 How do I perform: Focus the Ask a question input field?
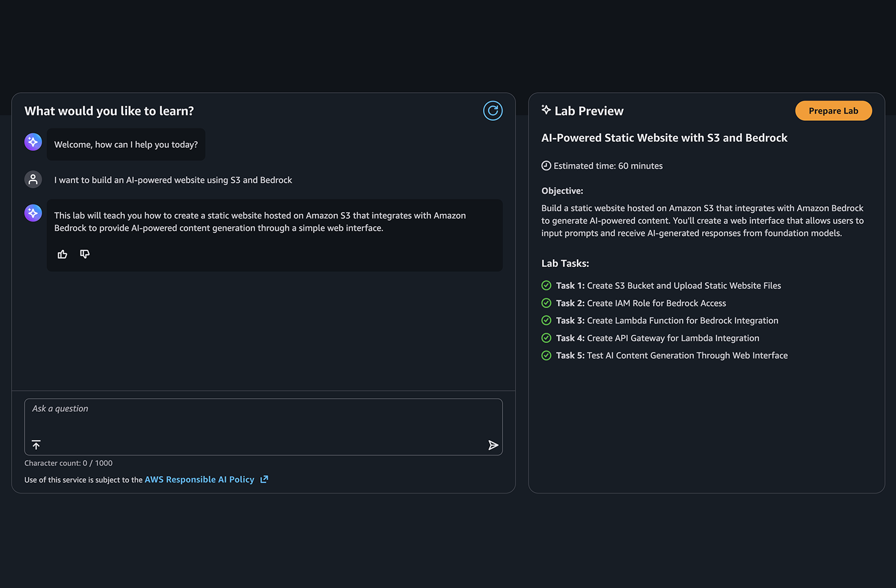(x=263, y=427)
